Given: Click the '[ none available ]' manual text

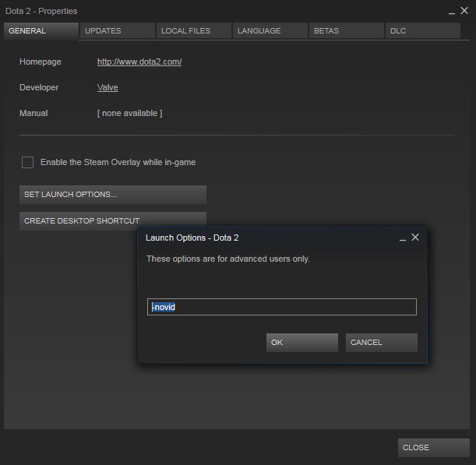Looking at the screenshot, I should pos(129,113).
